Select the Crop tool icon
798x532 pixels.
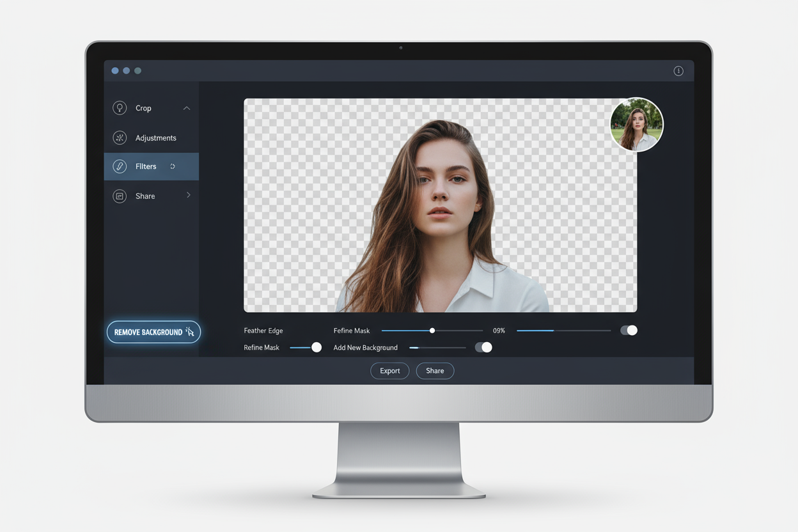point(120,108)
